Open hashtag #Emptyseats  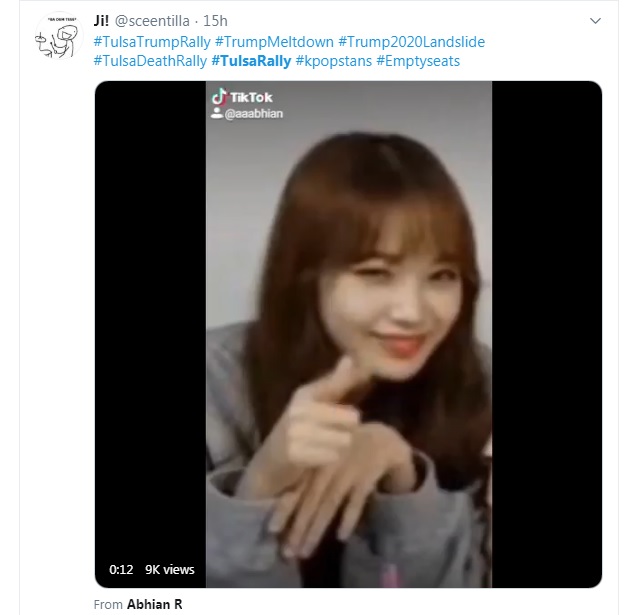[x=418, y=61]
